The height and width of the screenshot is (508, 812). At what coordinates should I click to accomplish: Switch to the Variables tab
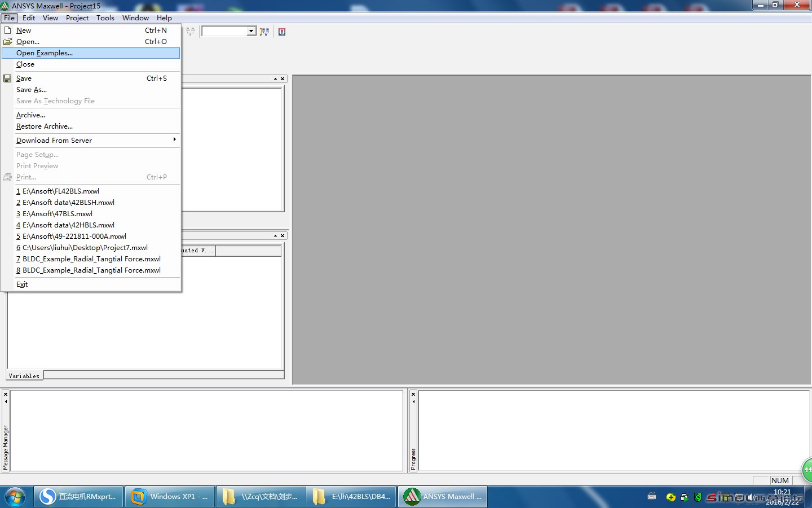(x=24, y=376)
